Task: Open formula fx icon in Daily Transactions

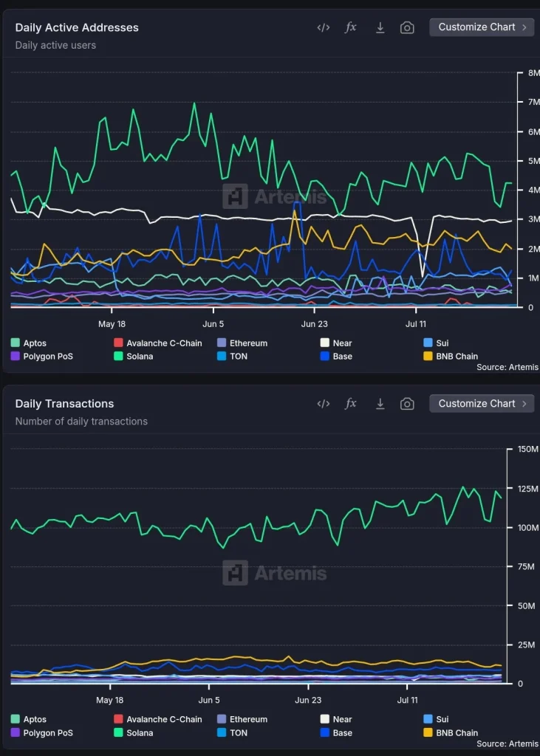Action: pyautogui.click(x=351, y=404)
